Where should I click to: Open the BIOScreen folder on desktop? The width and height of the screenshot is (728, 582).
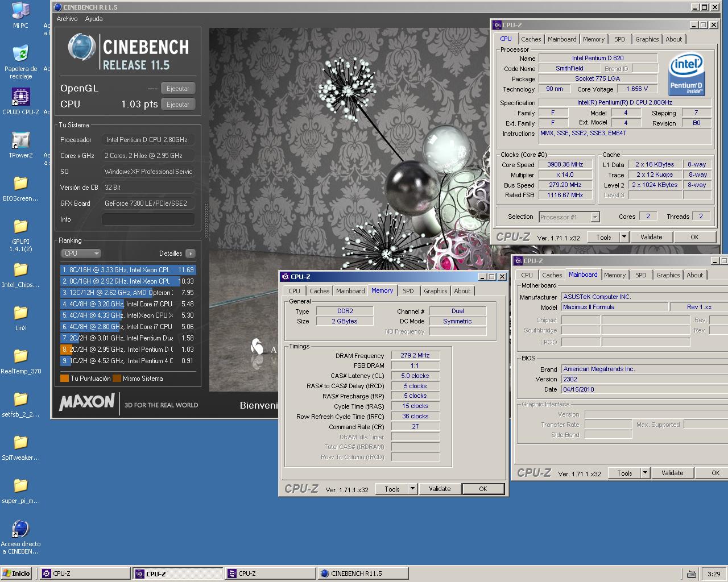[20, 188]
